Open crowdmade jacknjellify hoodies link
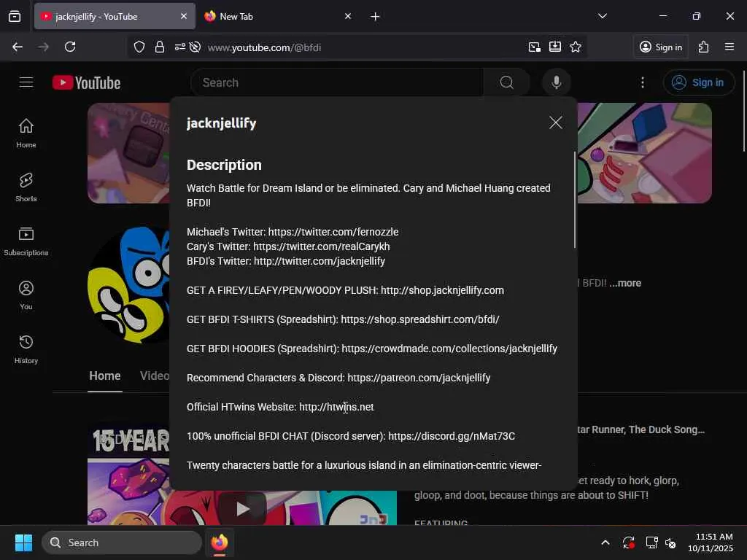 click(449, 349)
